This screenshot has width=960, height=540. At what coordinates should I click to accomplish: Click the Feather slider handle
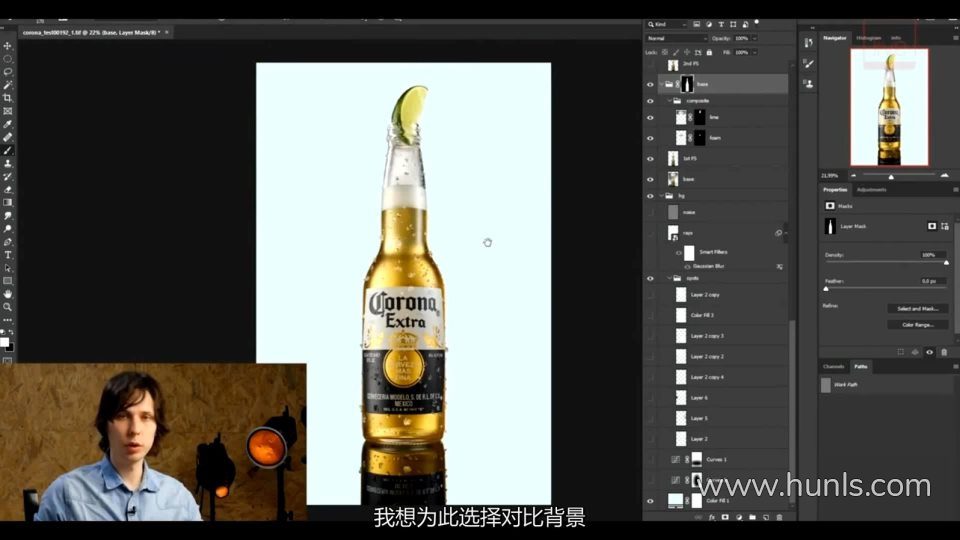pyautogui.click(x=826, y=288)
